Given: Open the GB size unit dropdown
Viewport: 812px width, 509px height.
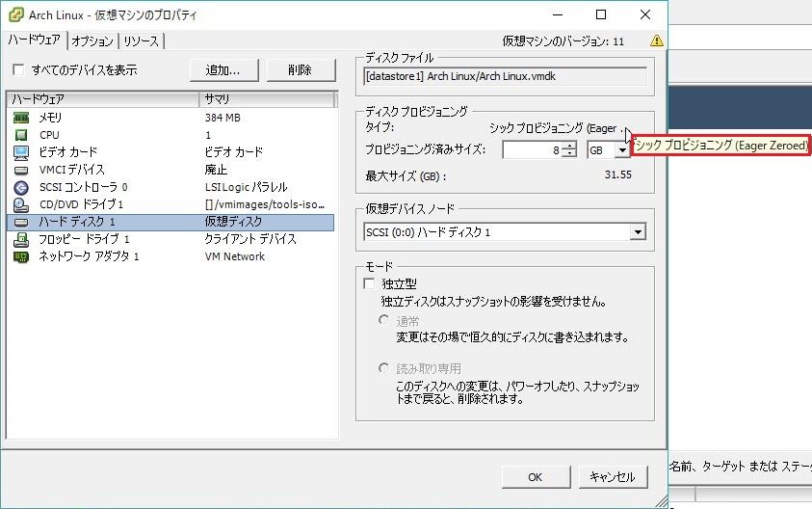Looking at the screenshot, I should pos(622,150).
